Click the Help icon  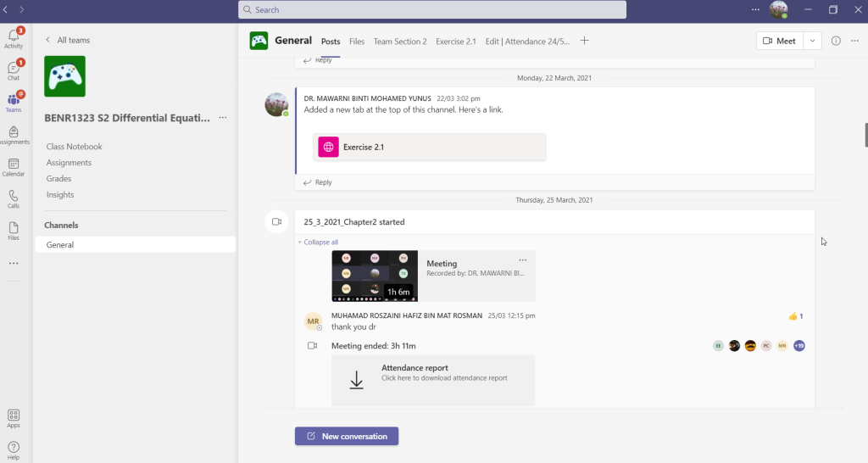(x=14, y=449)
